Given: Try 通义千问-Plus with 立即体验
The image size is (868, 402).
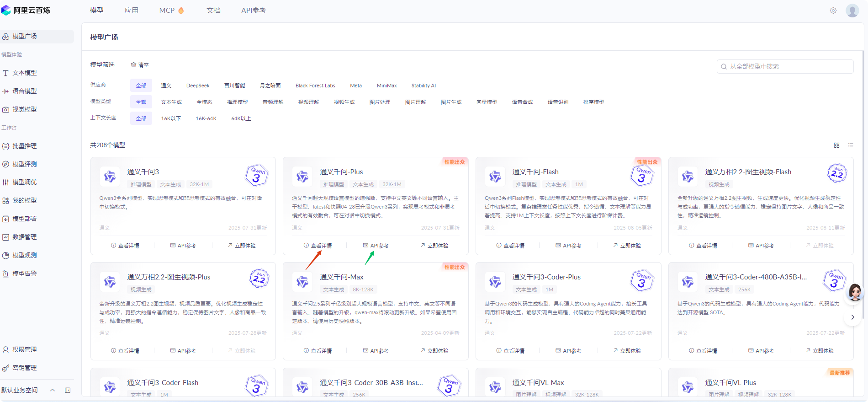Looking at the screenshot, I should [434, 246].
